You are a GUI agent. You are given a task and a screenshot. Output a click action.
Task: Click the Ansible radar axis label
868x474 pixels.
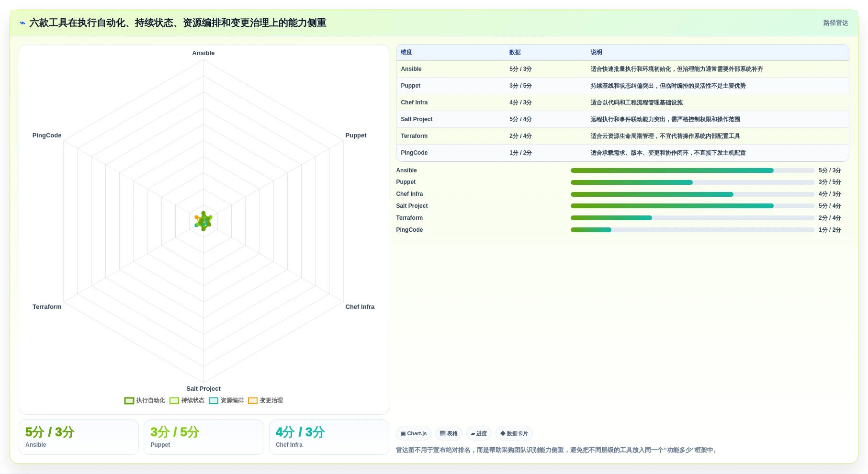(203, 53)
